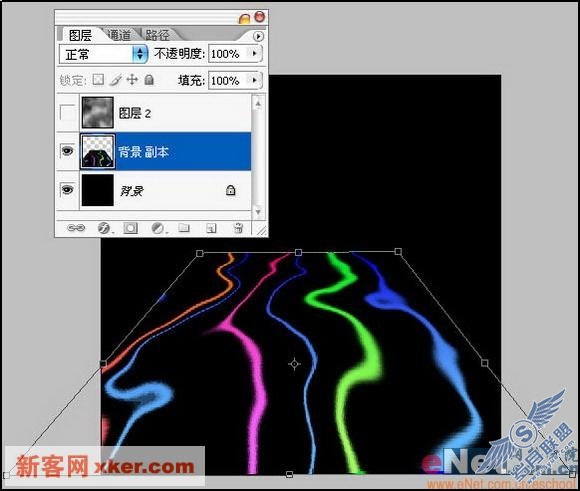Image resolution: width=580 pixels, height=491 pixels.
Task: Toggle the lock all padlock icon
Action: coord(149,80)
